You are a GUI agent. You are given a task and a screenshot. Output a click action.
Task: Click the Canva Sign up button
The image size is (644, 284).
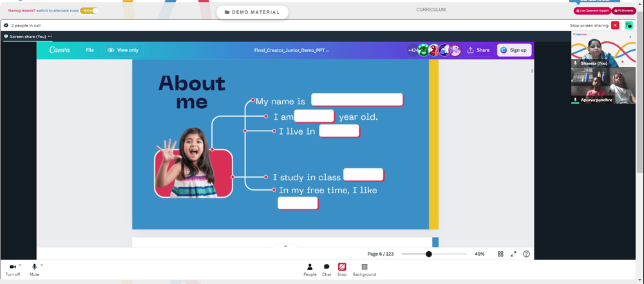(x=514, y=50)
